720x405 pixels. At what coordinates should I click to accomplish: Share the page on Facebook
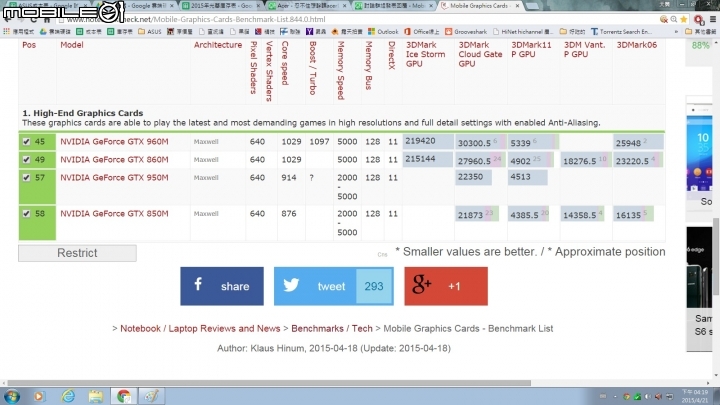tap(222, 286)
